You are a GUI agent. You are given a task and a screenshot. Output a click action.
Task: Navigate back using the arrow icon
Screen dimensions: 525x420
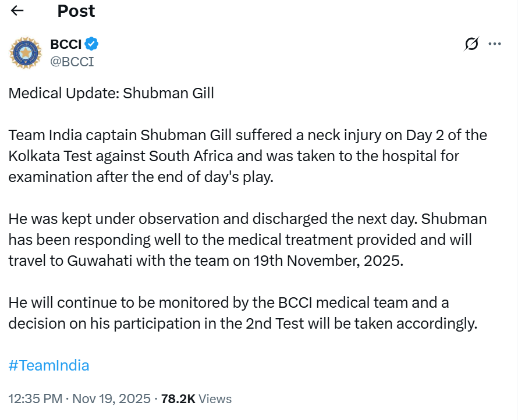16,10
